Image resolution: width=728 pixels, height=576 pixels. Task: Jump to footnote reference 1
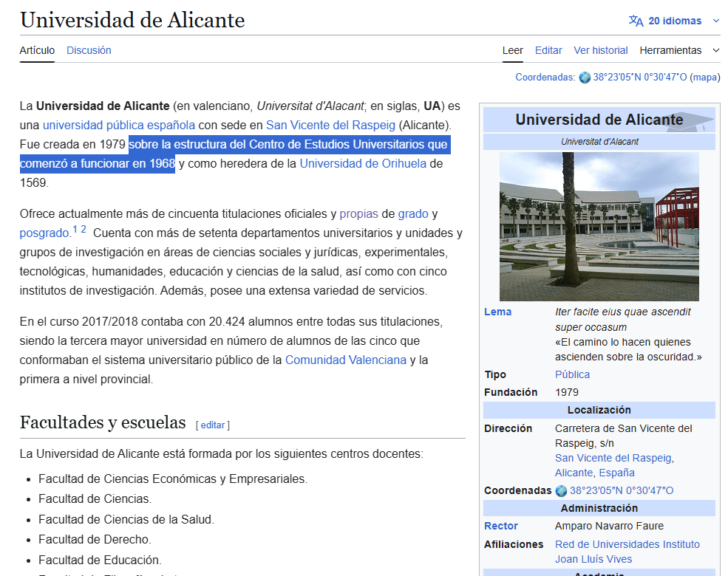pyautogui.click(x=75, y=229)
